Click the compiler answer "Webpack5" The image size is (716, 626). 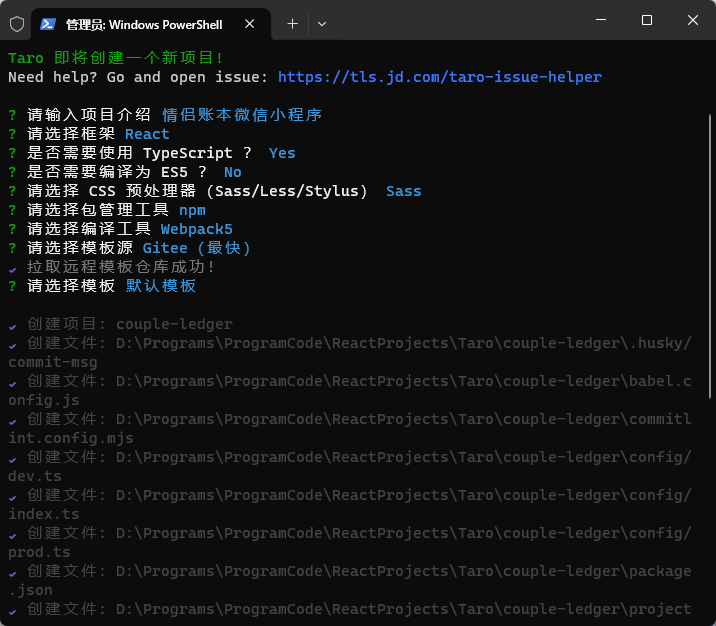click(196, 229)
